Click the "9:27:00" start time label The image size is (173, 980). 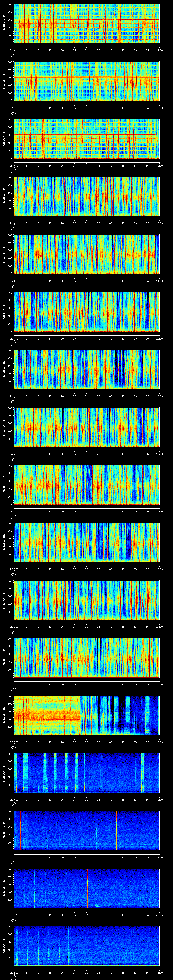pyautogui.click(x=14, y=684)
